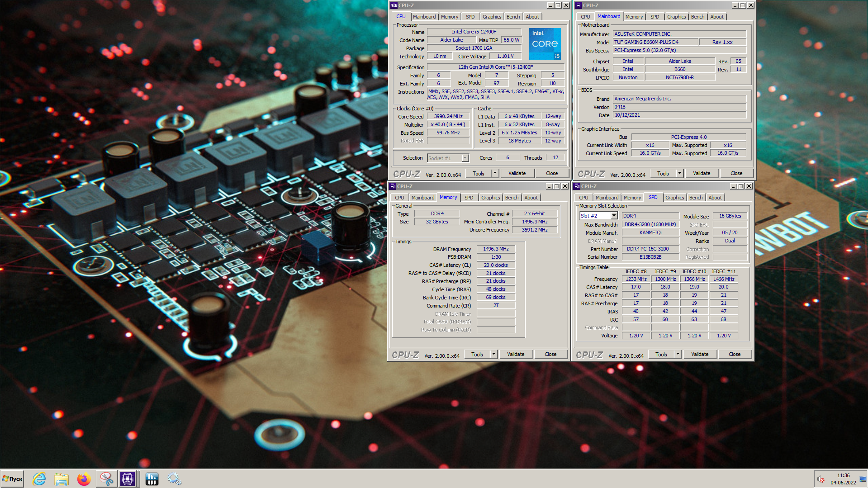Select the CPU-Z chip icon on taskbar

coord(128,479)
